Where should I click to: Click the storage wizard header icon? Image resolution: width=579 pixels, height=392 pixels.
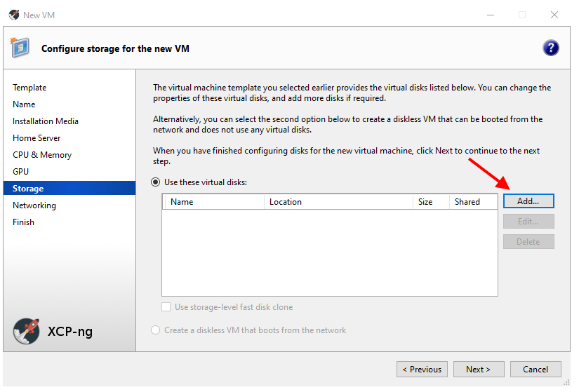[x=20, y=48]
